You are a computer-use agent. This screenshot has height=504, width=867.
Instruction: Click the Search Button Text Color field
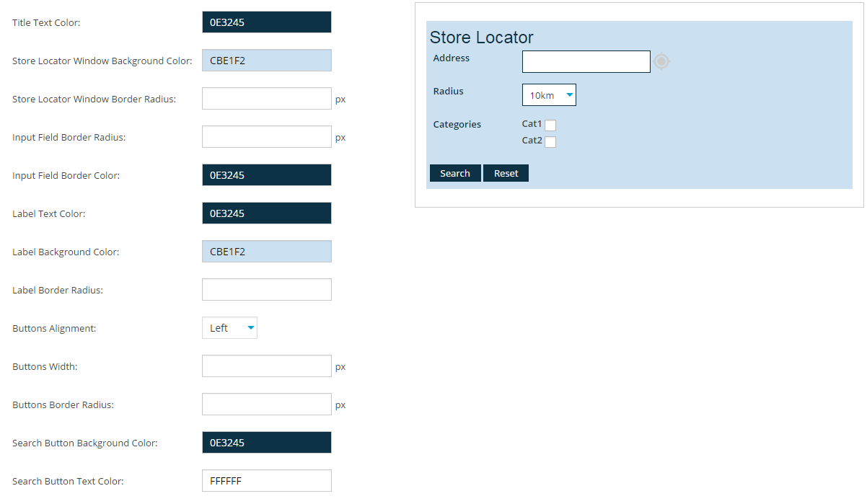(x=266, y=481)
